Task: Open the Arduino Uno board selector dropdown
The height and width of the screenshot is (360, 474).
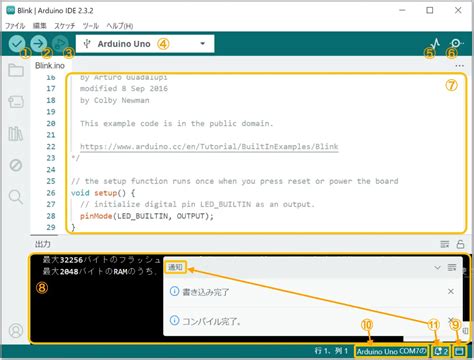Action: click(145, 44)
